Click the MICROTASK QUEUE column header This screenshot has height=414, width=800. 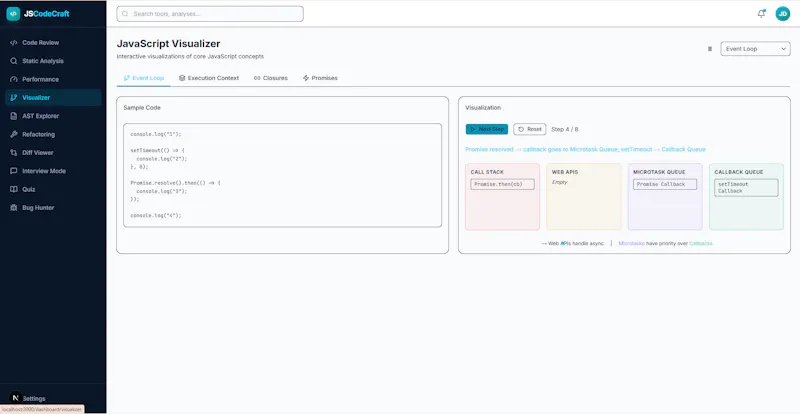click(659, 172)
